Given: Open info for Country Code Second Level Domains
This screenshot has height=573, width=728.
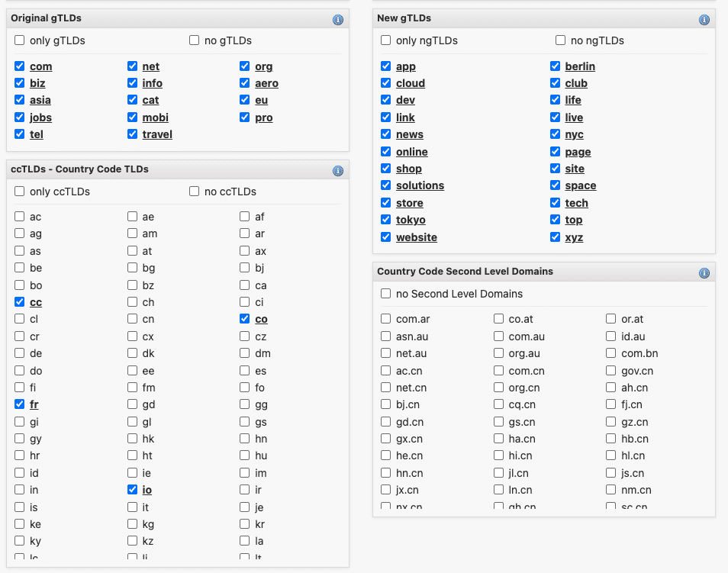Looking at the screenshot, I should (704, 272).
